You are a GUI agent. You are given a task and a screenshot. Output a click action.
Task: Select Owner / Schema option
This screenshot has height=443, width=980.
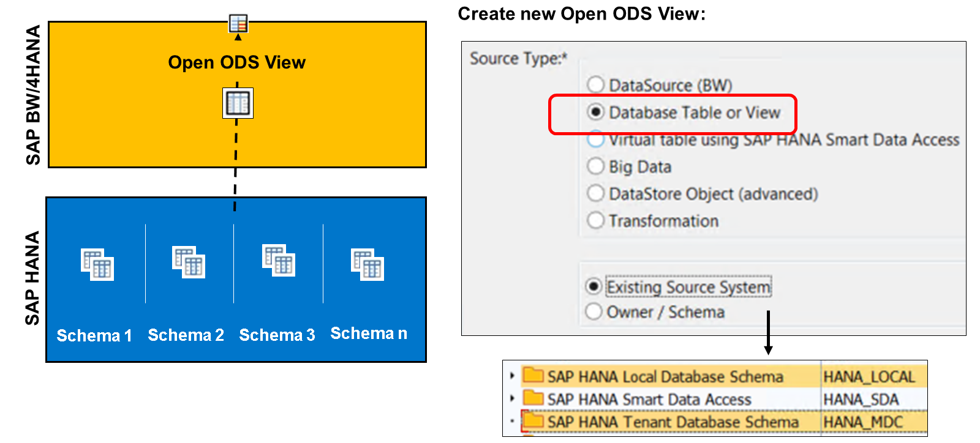(594, 311)
